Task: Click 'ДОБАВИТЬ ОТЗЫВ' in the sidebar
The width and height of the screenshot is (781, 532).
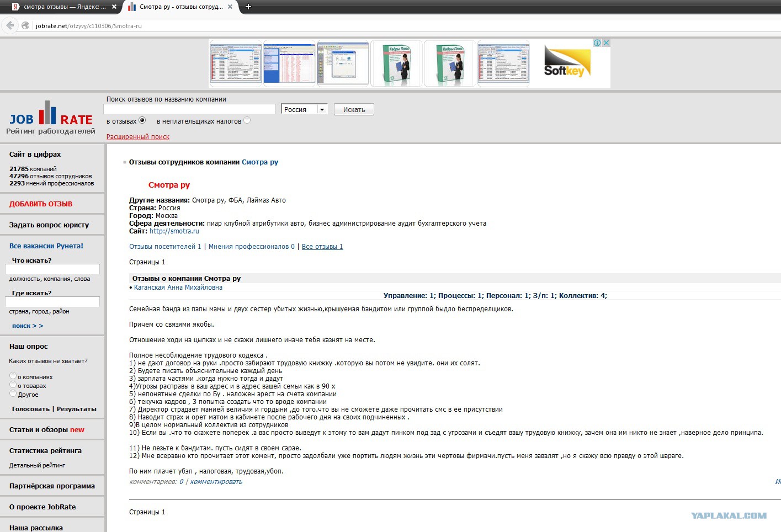Action: (x=41, y=204)
